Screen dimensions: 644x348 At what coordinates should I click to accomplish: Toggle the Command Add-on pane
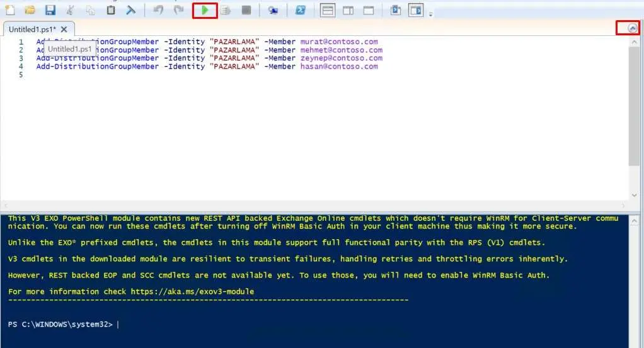(415, 10)
